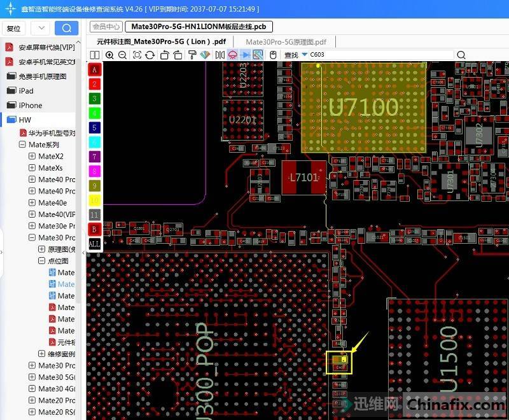
Task: Click the zoom in magnifier icon
Action: pos(110,55)
